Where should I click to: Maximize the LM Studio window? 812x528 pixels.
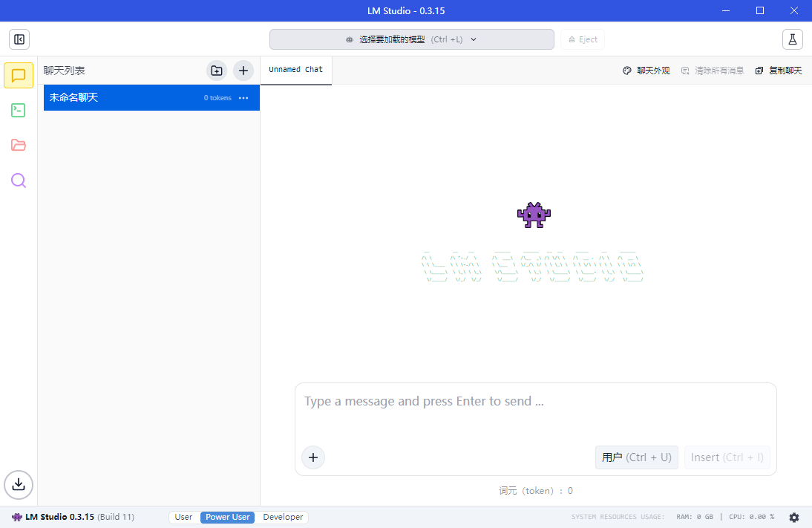point(760,10)
